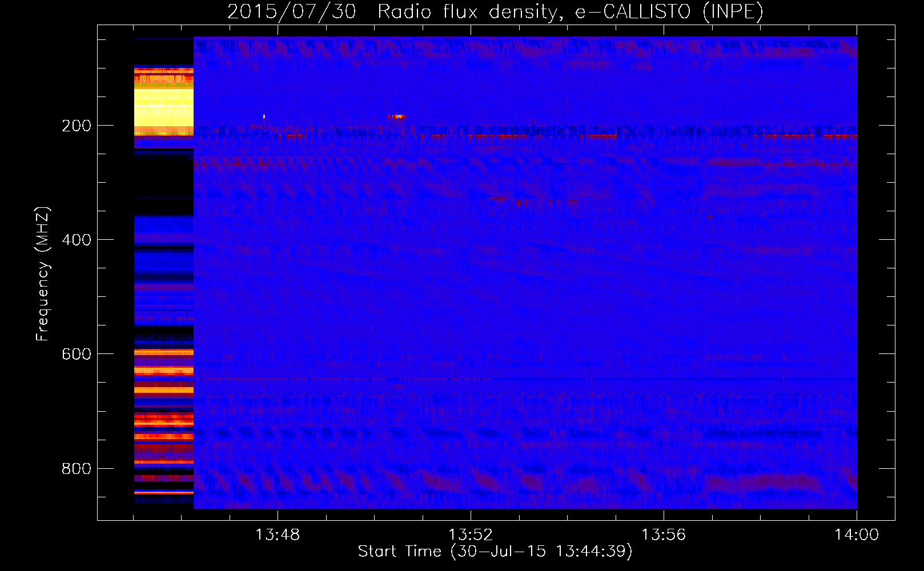Screen dimensions: 924x571
Task: Click the 400 frequency tick label
Action: coord(77,240)
